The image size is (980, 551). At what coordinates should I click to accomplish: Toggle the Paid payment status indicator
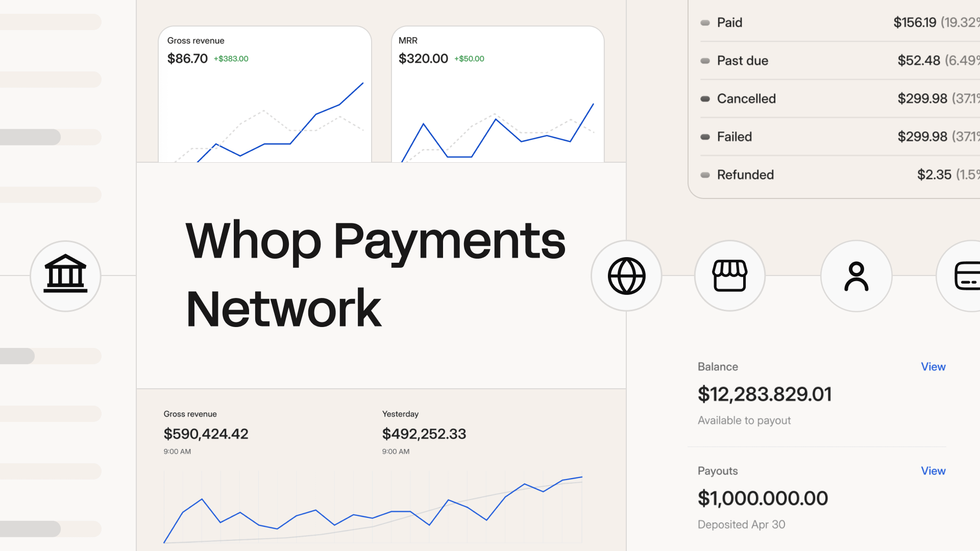tap(704, 23)
